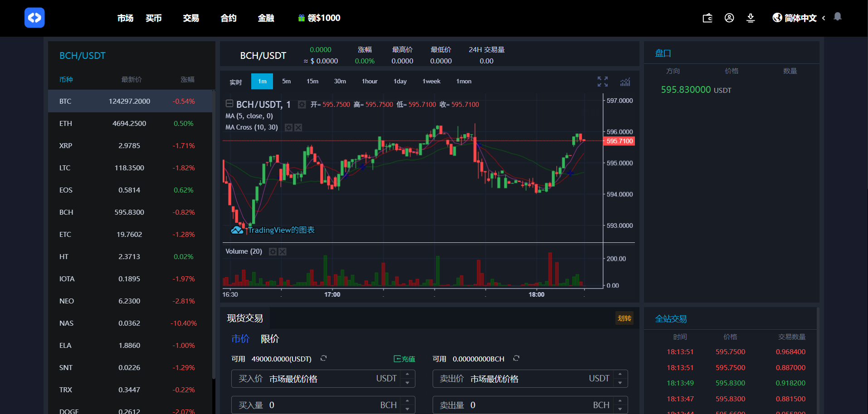Expand chart to fullscreen
This screenshot has height=414, width=868.
point(602,82)
